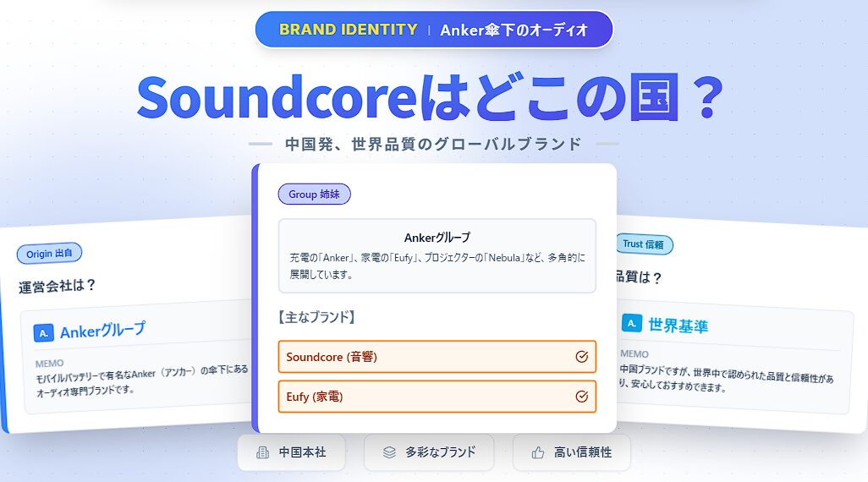Click the A. icon next to 世界基準

tap(631, 323)
